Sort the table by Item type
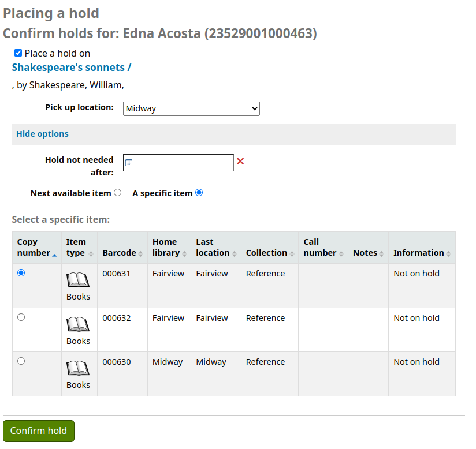 [x=76, y=247]
